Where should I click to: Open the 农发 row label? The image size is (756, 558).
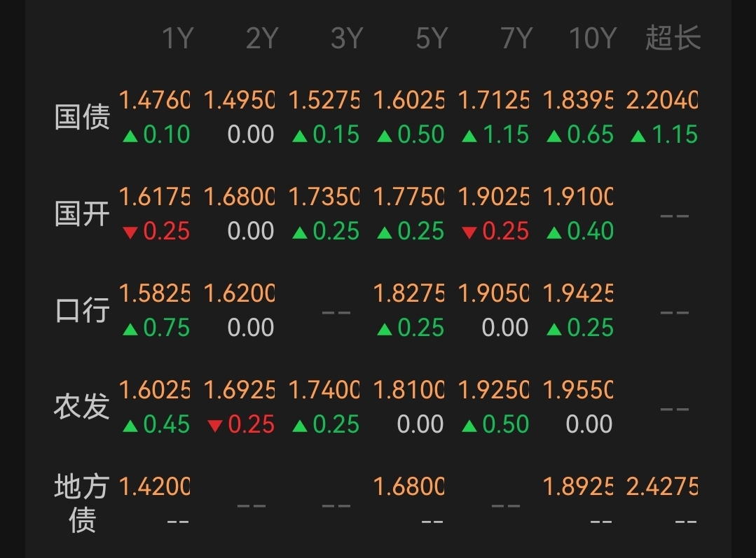pyautogui.click(x=82, y=407)
